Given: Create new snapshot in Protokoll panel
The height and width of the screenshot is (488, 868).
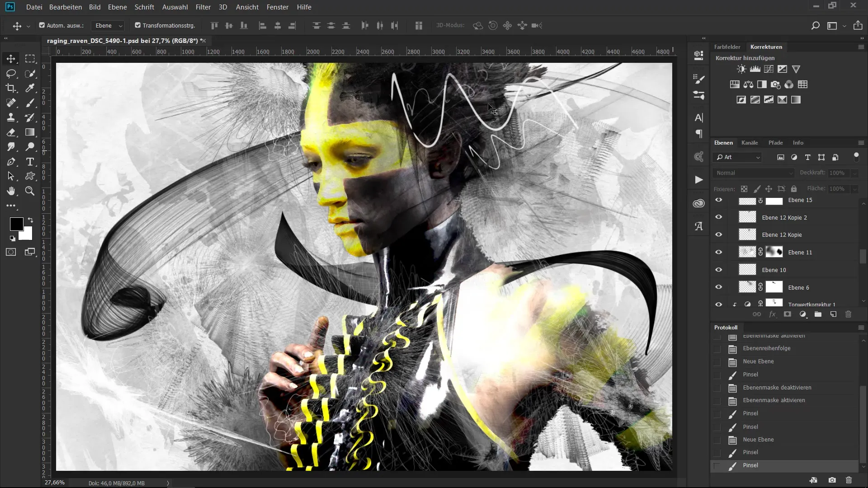Looking at the screenshot, I should 832,480.
